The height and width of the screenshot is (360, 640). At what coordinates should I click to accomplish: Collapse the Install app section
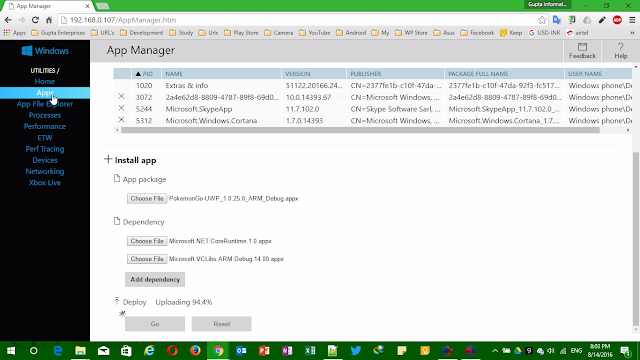coord(108,159)
